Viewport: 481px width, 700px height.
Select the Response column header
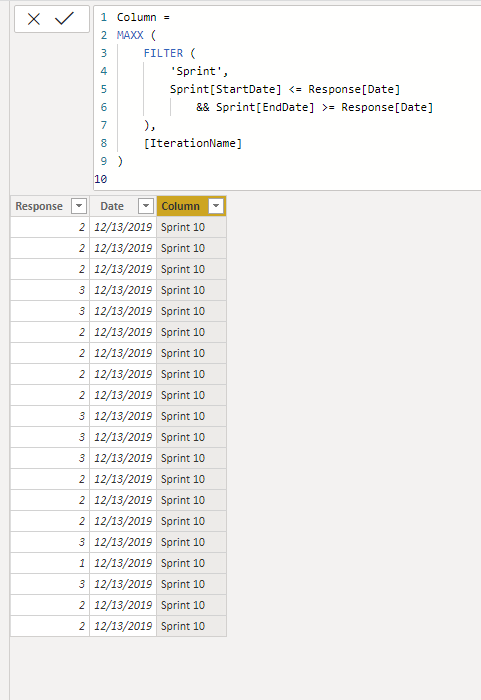coord(39,206)
